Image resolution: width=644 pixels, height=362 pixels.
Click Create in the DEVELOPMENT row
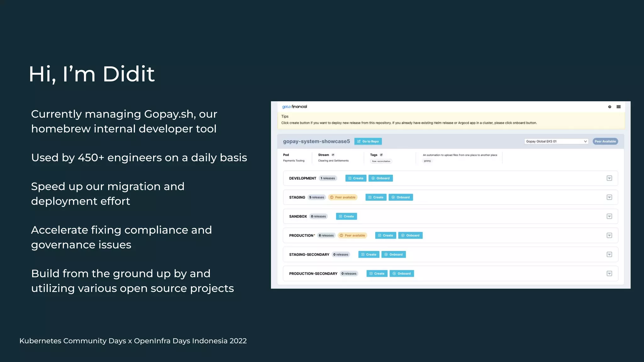point(356,178)
